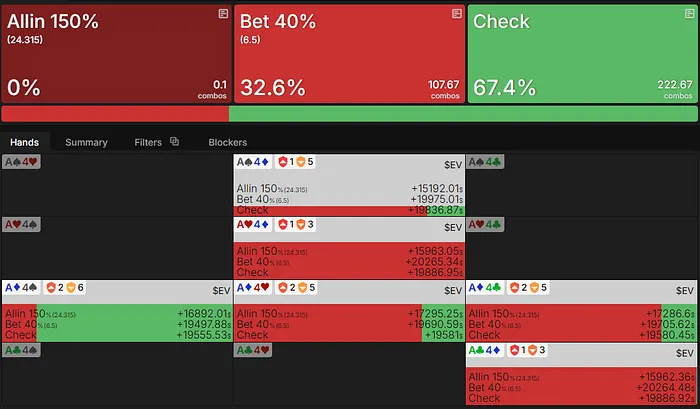The height and width of the screenshot is (409, 700).
Task: Select the Bet 40% action card
Action: [349, 54]
